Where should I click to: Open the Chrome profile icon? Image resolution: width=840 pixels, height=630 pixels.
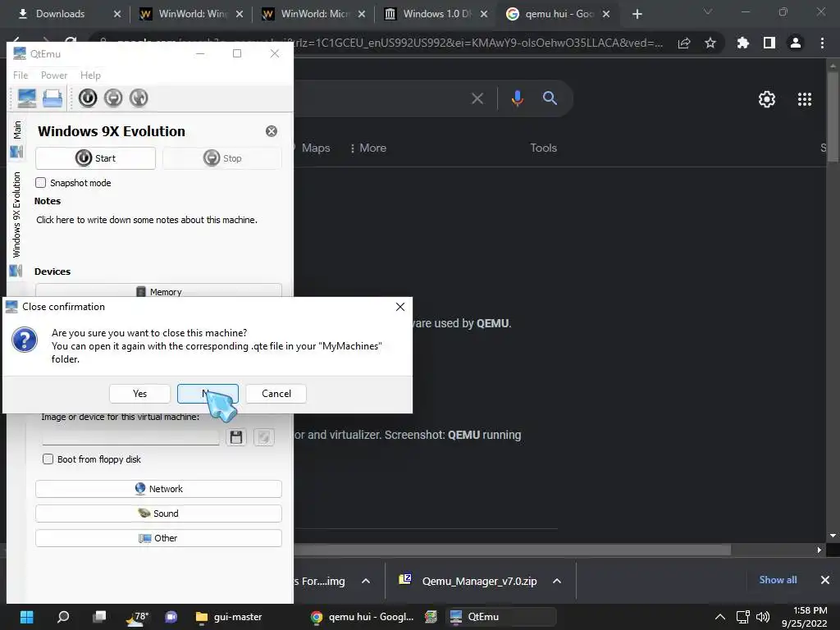tap(796, 43)
